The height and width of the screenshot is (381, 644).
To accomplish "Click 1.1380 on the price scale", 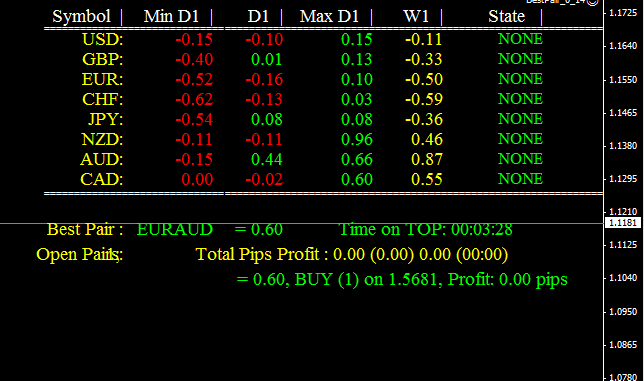I will point(623,146).
